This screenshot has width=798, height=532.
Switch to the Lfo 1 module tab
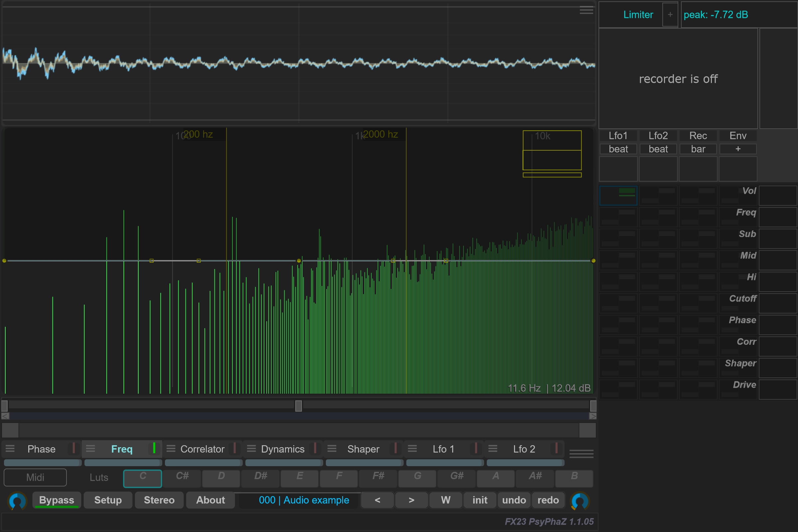(x=443, y=449)
